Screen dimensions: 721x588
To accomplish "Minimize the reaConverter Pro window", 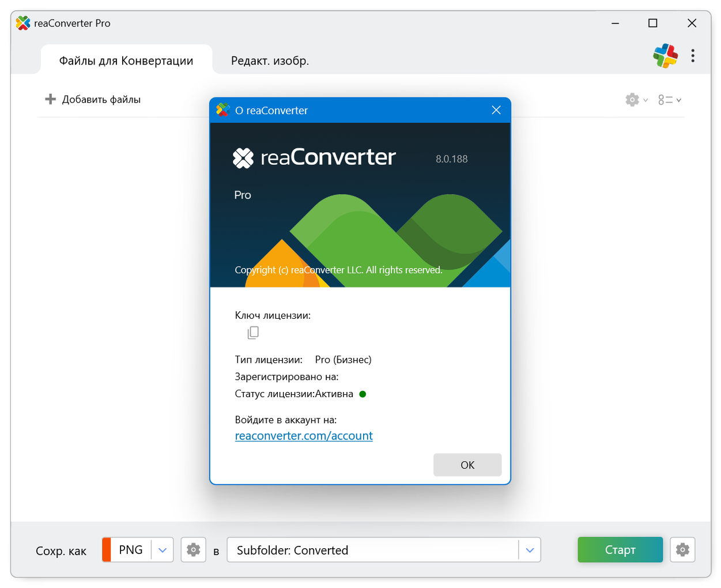I will click(x=616, y=23).
